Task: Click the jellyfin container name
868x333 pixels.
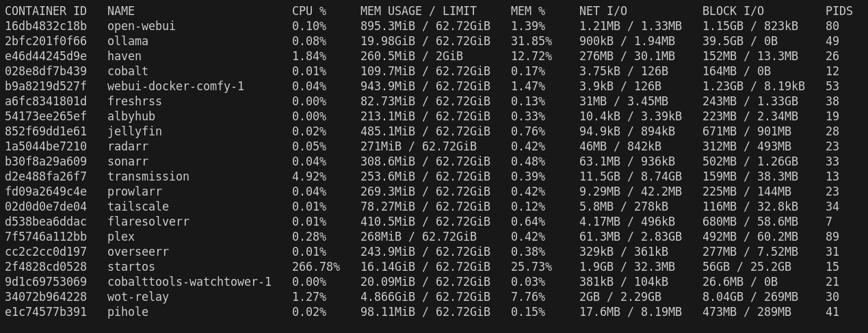Action: [x=134, y=131]
